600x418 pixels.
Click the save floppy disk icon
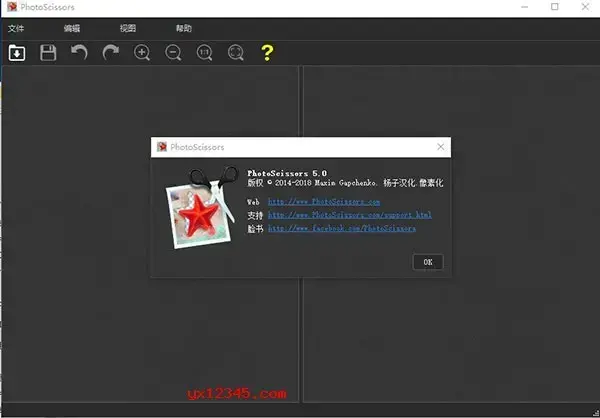48,52
